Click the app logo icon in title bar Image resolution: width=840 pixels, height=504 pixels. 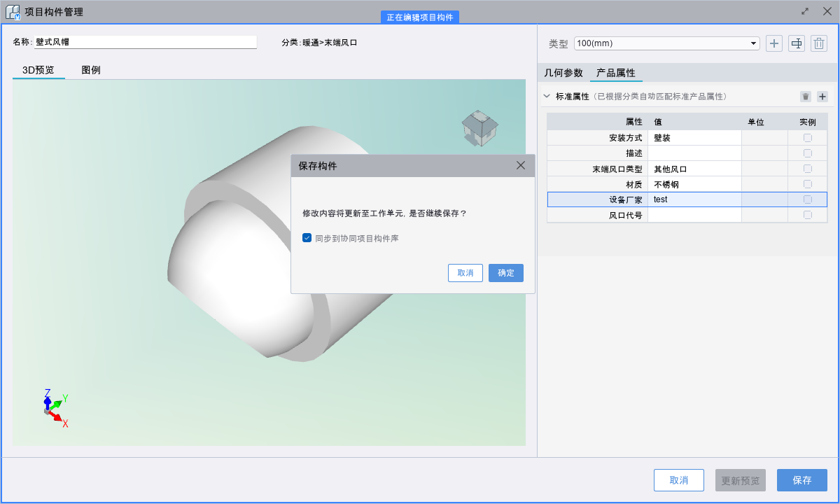point(13,12)
